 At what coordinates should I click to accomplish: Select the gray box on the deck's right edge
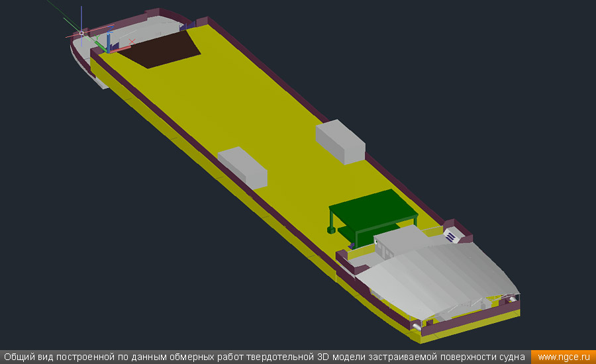[340, 142]
